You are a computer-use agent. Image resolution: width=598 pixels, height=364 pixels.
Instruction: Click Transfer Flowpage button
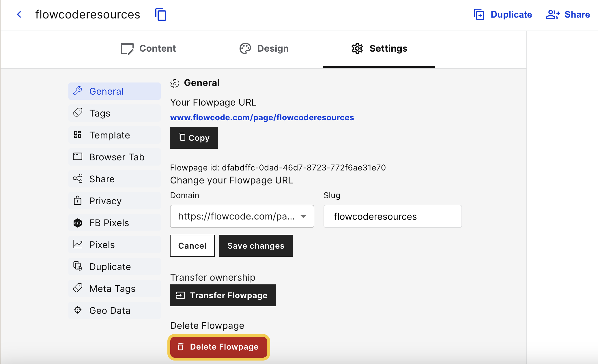point(223,295)
